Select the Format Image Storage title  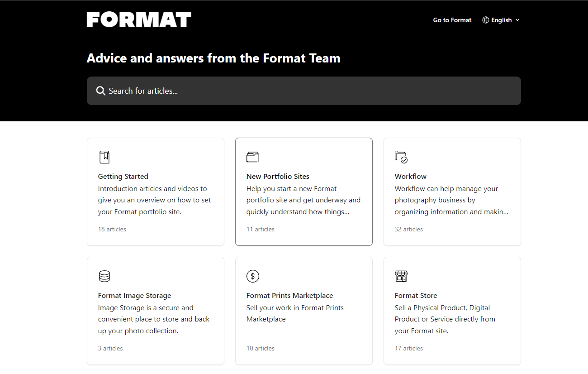(134, 296)
